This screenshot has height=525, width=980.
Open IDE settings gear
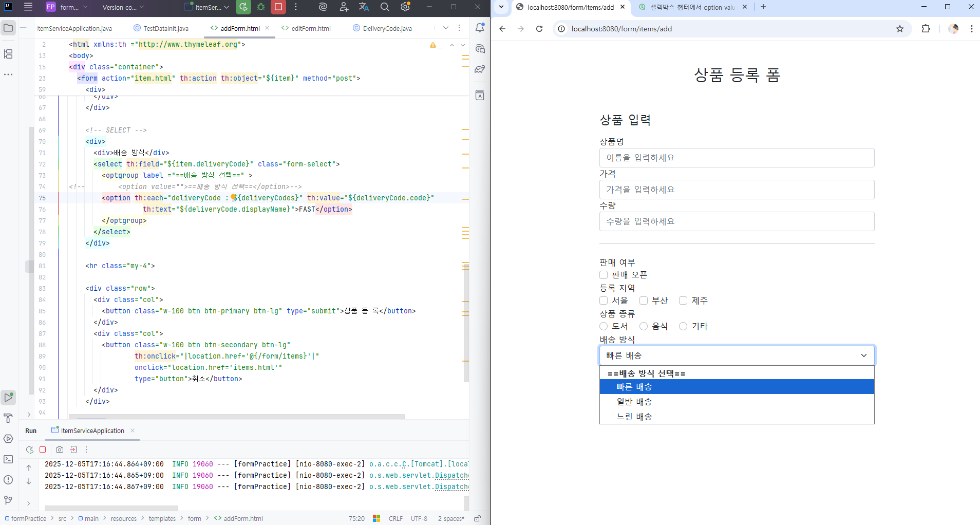click(x=405, y=7)
